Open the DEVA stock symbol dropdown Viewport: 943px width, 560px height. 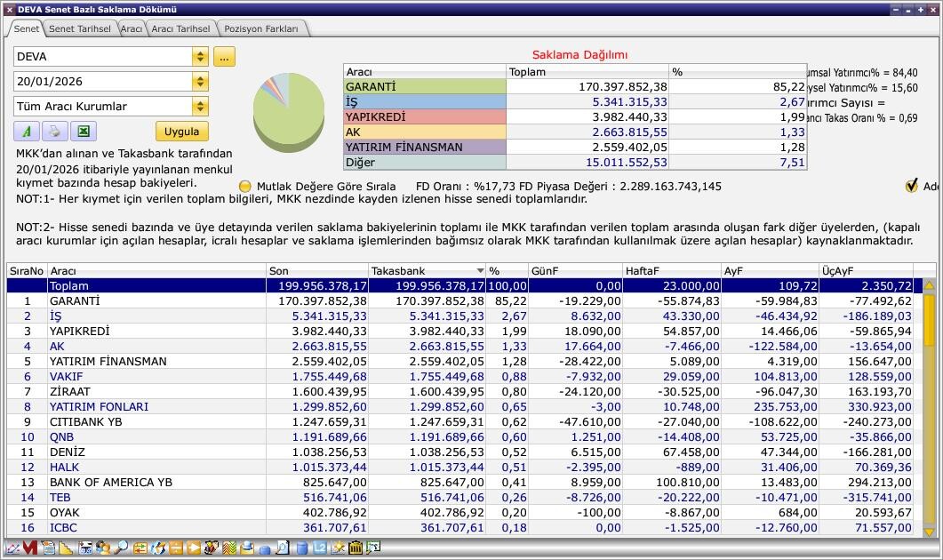(200, 57)
